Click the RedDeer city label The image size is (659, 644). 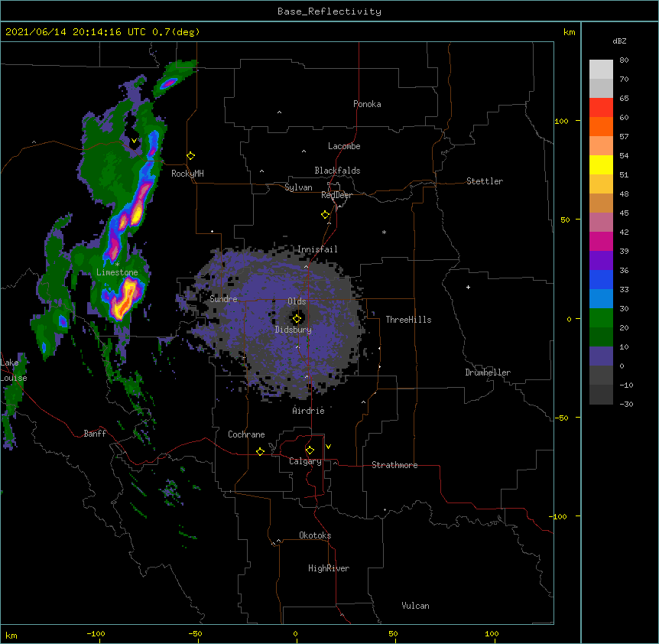(x=336, y=195)
